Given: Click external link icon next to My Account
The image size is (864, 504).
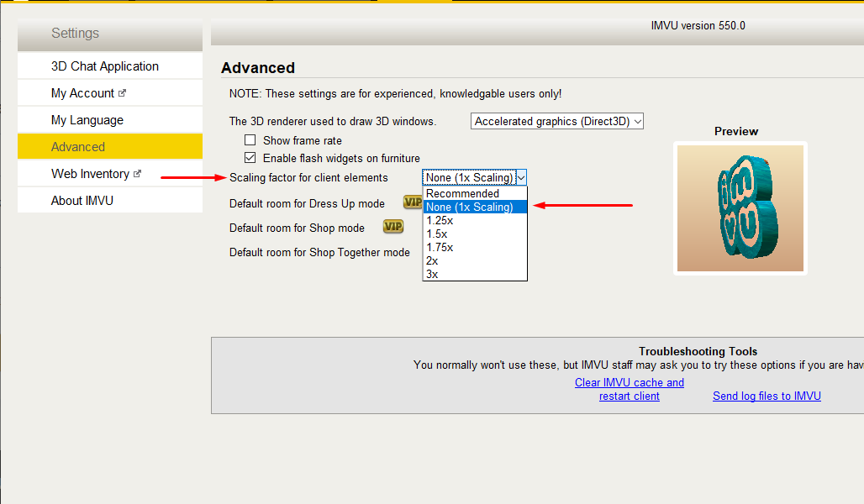Looking at the screenshot, I should pos(123,93).
